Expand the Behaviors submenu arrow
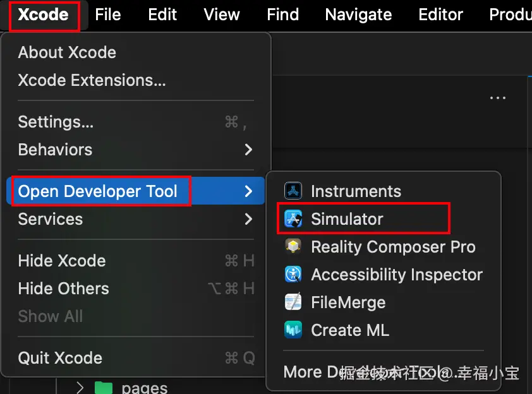Viewport: 532px width, 394px height. (248, 150)
